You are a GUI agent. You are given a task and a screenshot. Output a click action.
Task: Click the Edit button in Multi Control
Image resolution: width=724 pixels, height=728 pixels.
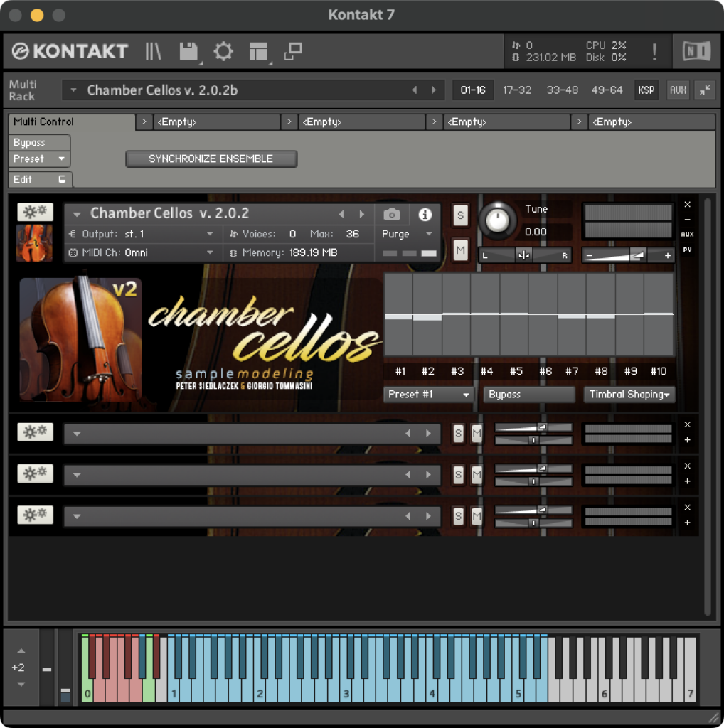(x=39, y=179)
